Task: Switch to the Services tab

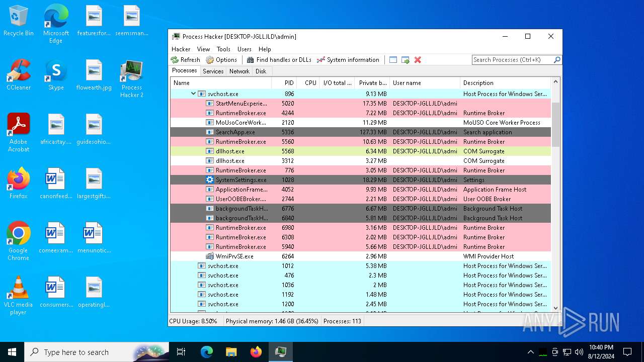Action: [x=213, y=71]
